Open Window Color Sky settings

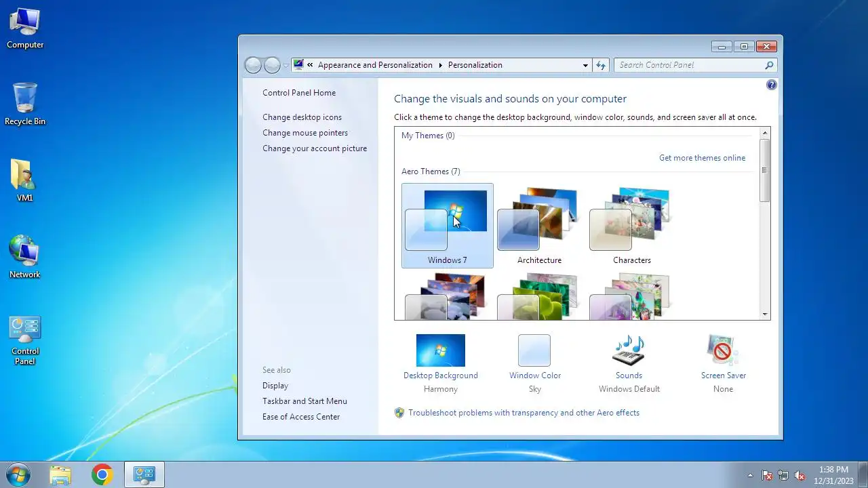click(535, 363)
